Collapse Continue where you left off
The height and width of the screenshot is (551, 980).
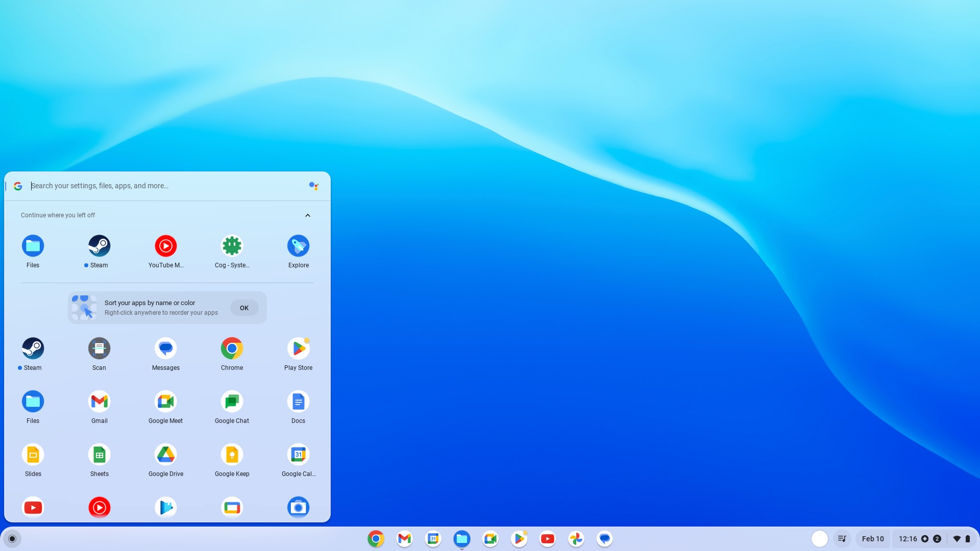308,215
